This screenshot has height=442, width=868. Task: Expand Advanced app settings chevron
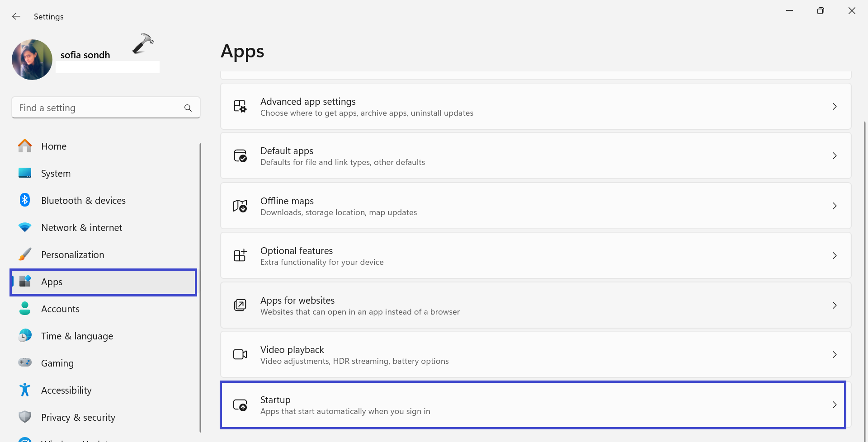click(x=835, y=107)
